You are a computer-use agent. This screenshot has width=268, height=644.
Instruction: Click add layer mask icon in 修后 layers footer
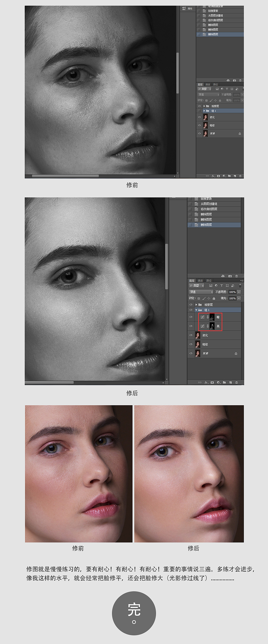tap(212, 382)
